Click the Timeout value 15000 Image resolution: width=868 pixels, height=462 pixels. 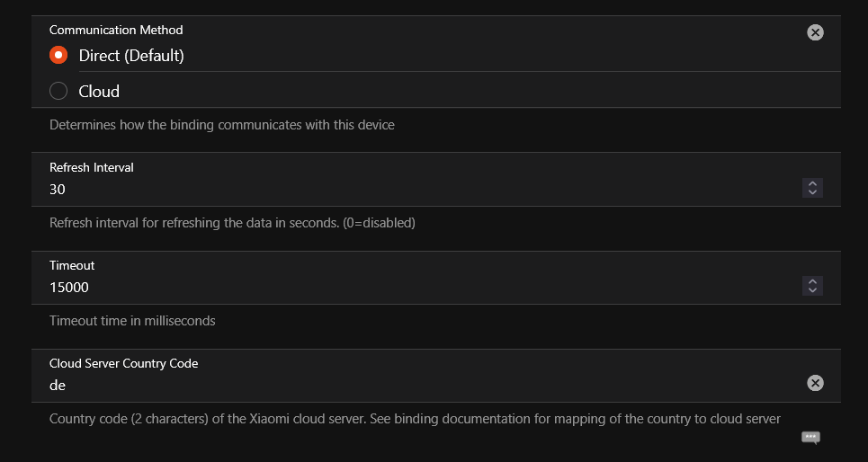pos(69,287)
